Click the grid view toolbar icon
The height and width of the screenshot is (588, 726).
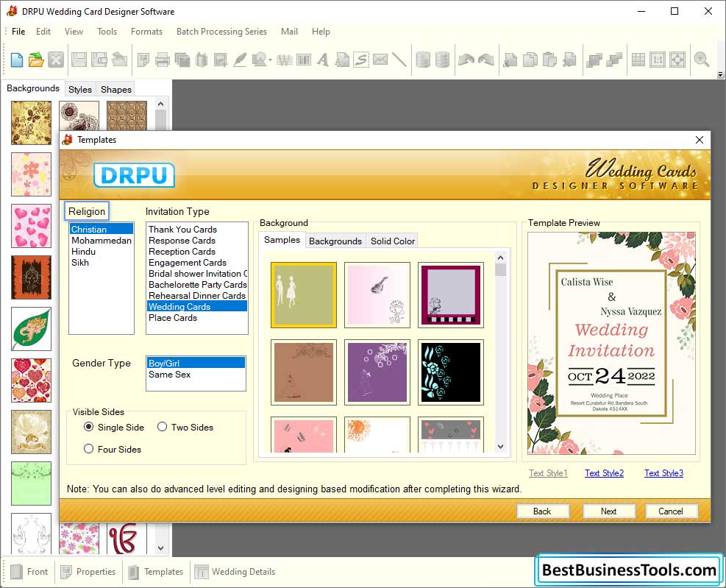[x=638, y=60]
